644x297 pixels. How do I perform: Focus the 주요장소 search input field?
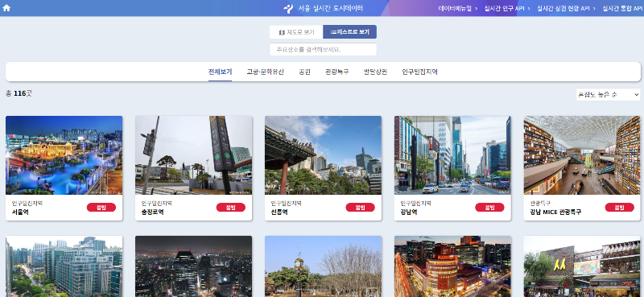323,49
